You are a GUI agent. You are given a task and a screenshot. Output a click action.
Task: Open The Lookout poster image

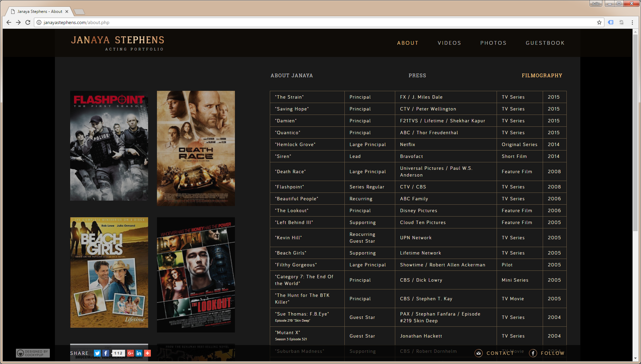[196, 275]
